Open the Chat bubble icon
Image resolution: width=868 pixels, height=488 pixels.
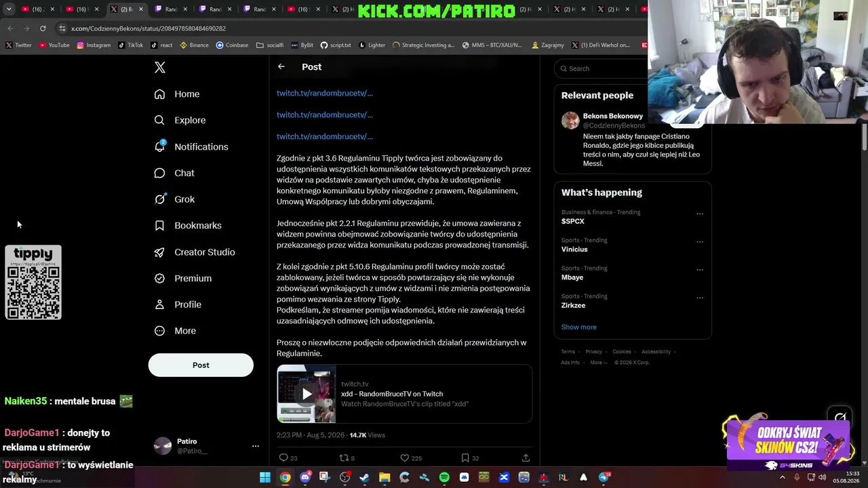(x=159, y=173)
